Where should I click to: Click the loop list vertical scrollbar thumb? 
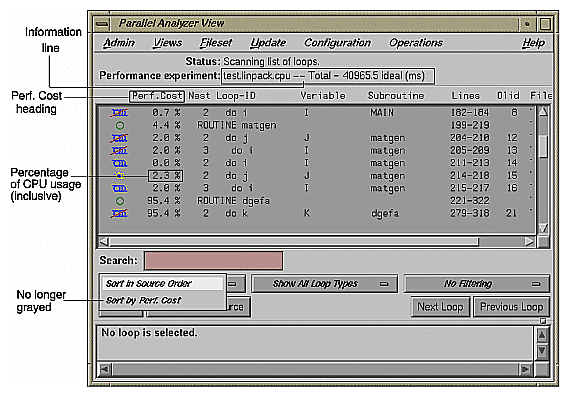[x=543, y=146]
